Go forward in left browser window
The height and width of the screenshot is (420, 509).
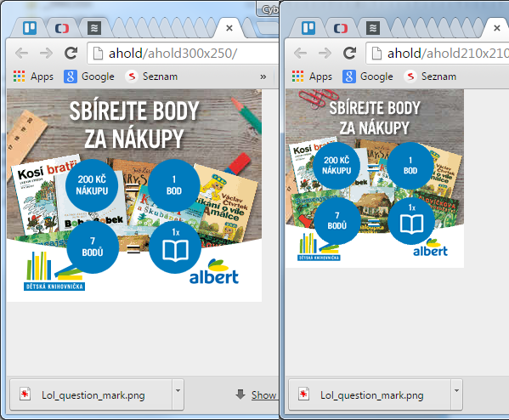[46, 53]
